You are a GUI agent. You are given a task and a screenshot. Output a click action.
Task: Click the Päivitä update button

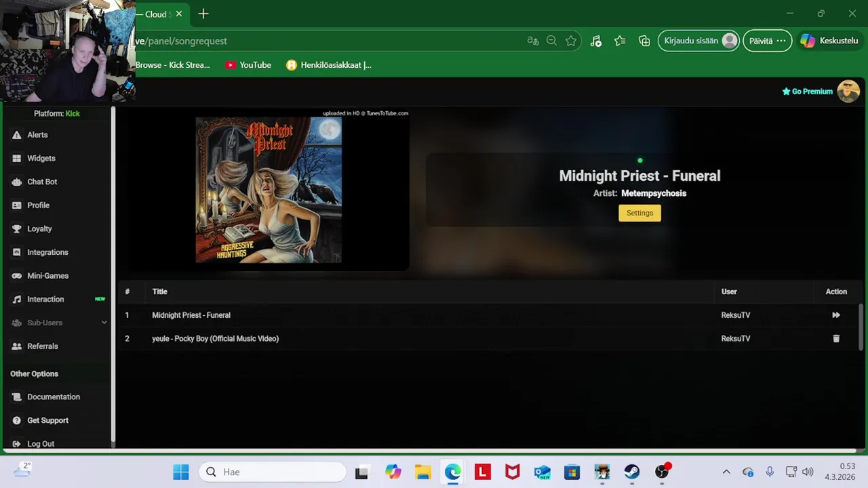(768, 41)
